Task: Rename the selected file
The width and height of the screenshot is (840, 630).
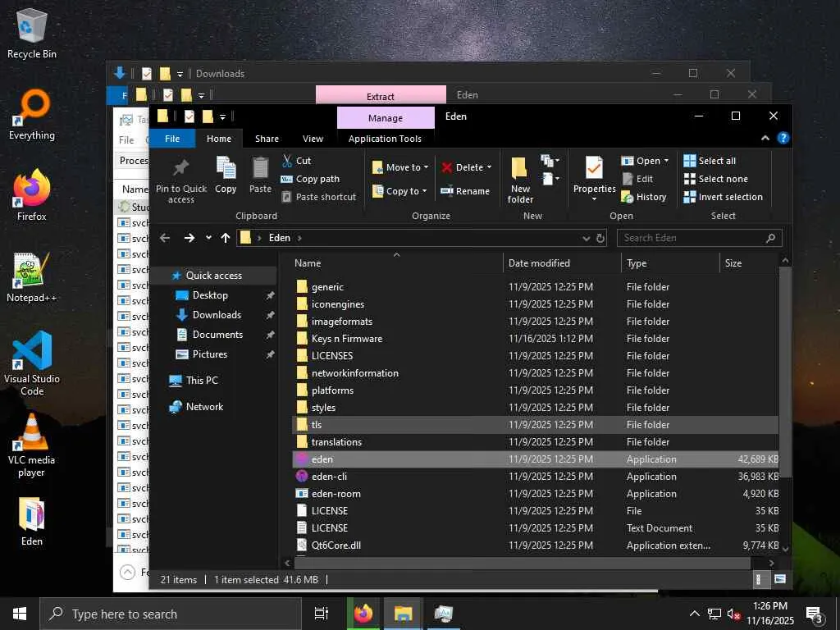Action: coord(465,191)
